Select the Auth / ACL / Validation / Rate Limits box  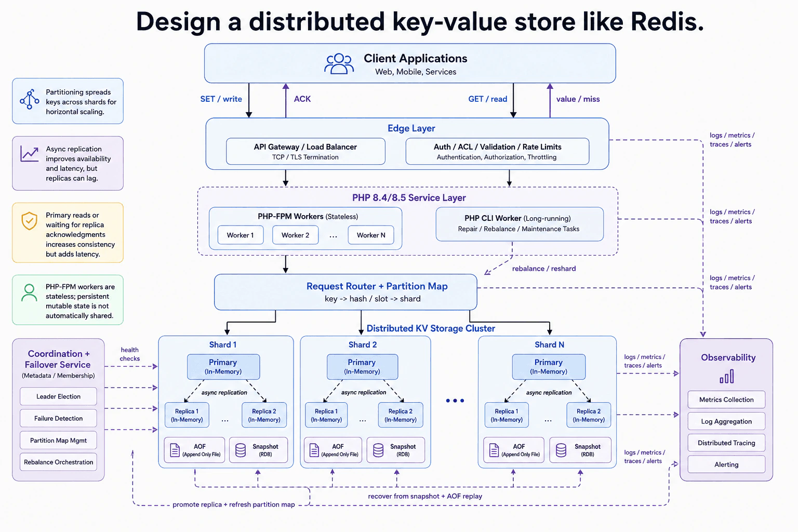point(497,151)
